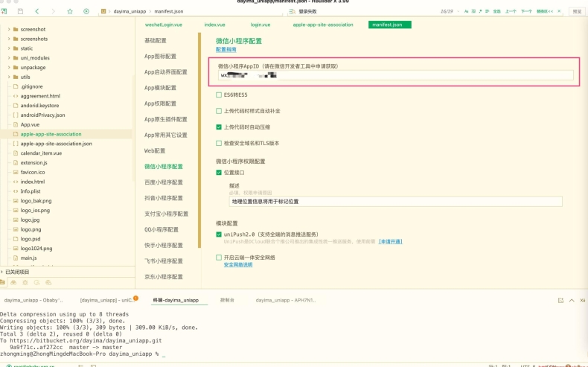Click the run button icon in toolbar

(86, 11)
